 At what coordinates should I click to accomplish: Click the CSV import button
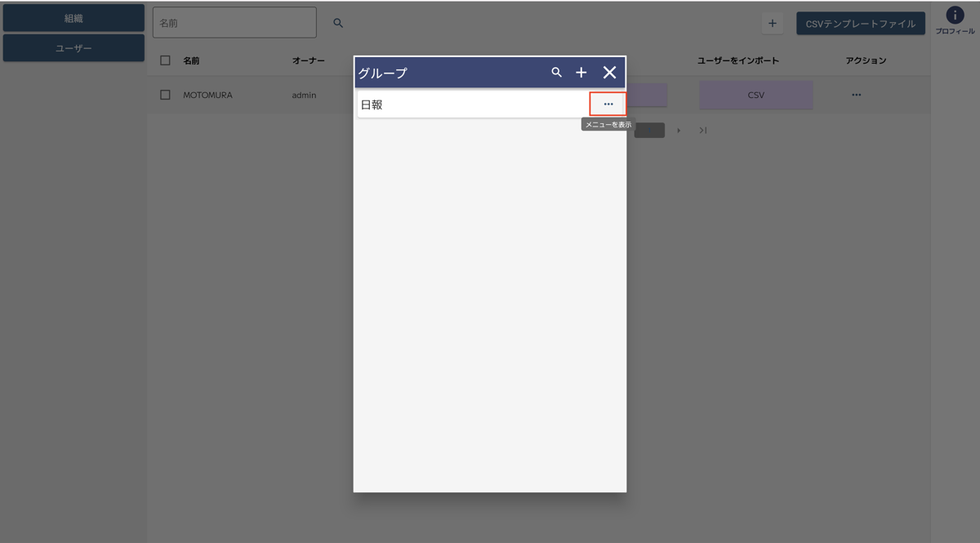(755, 95)
